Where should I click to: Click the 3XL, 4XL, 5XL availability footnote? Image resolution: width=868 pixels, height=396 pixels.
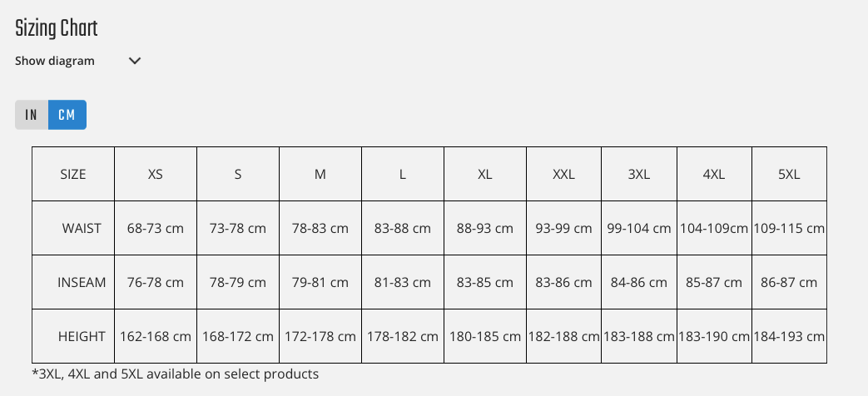coord(176,374)
